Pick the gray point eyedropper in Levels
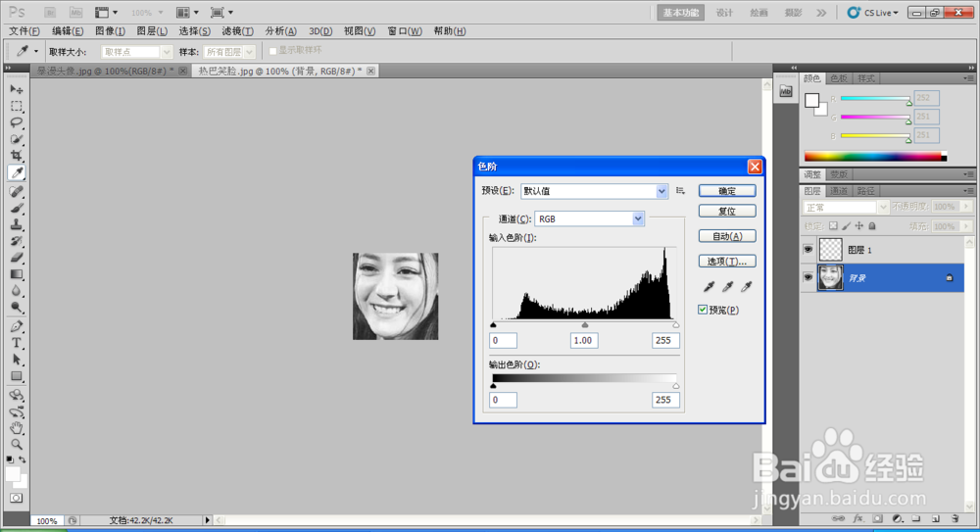The width and height of the screenshot is (980, 532). (727, 286)
